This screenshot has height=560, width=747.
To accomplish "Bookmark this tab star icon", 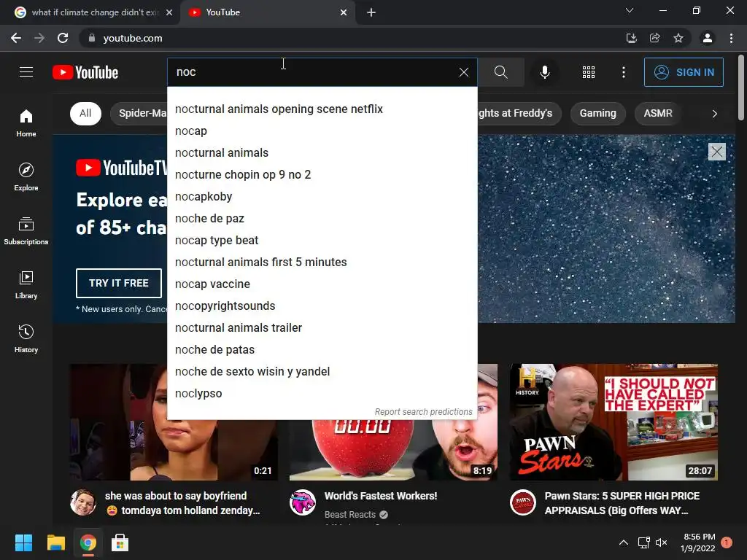I will [x=678, y=38].
